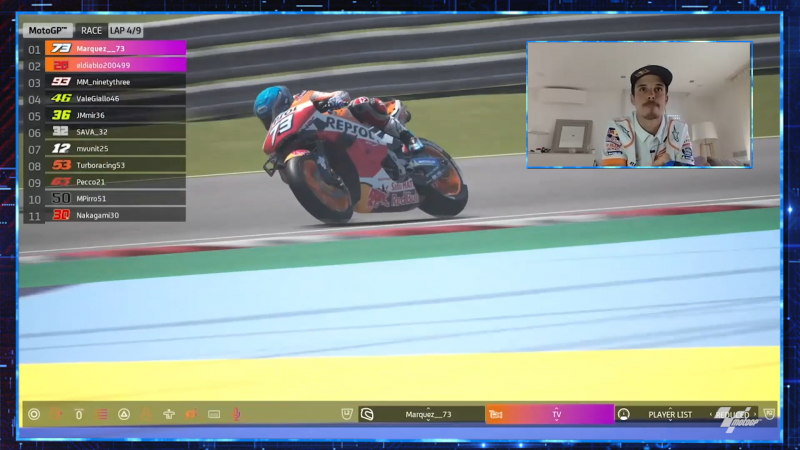Select mvunit25 in standings list
800x450 pixels.
pyautogui.click(x=115, y=148)
